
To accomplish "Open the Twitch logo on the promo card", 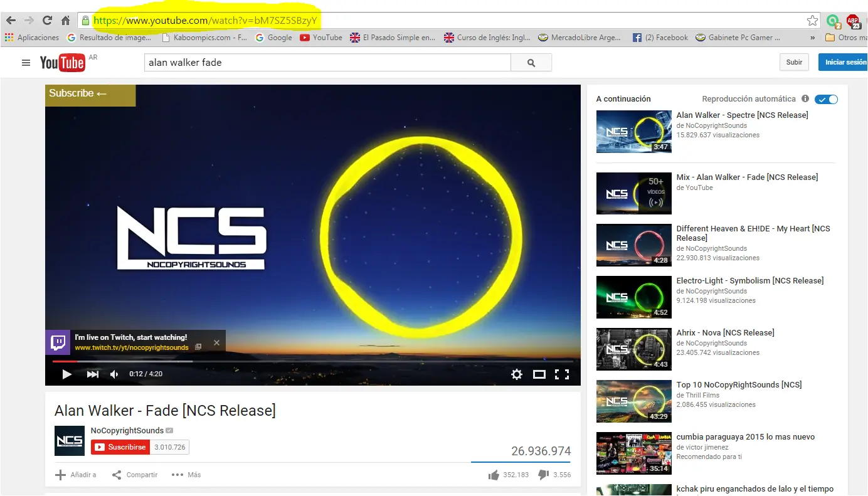I will click(58, 342).
